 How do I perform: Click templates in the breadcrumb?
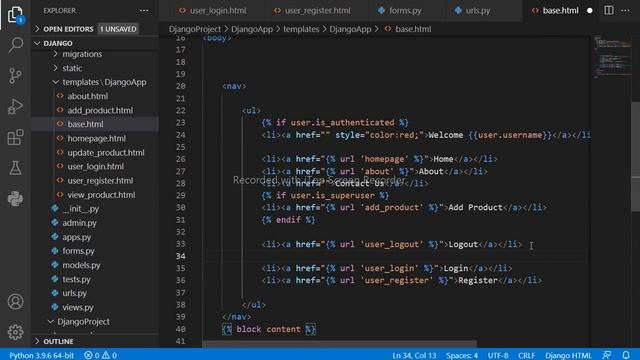point(301,29)
